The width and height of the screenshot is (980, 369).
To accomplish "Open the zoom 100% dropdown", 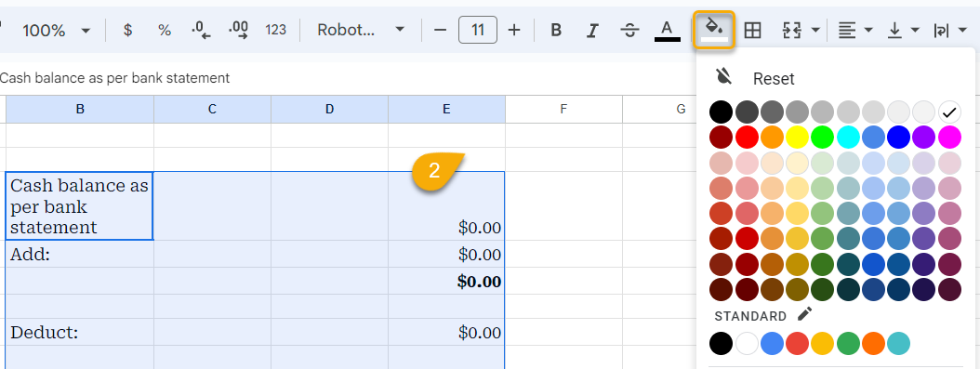I will pyautogui.click(x=56, y=30).
